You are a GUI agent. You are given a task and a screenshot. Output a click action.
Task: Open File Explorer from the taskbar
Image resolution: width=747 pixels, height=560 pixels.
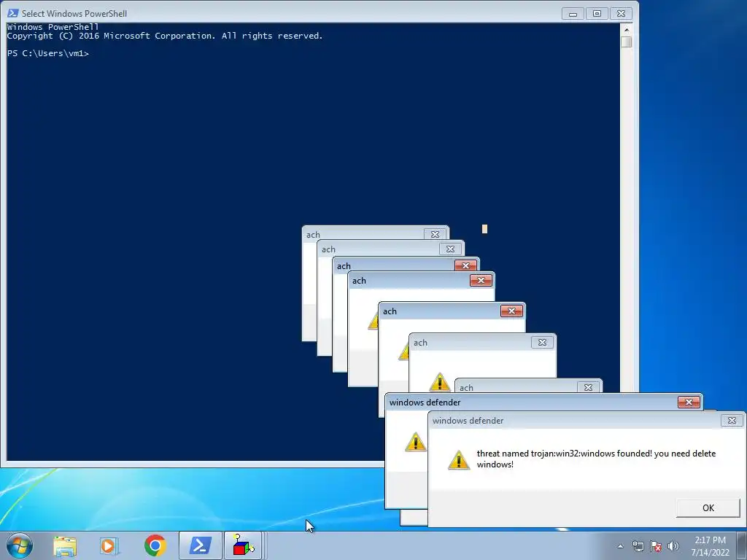65,545
